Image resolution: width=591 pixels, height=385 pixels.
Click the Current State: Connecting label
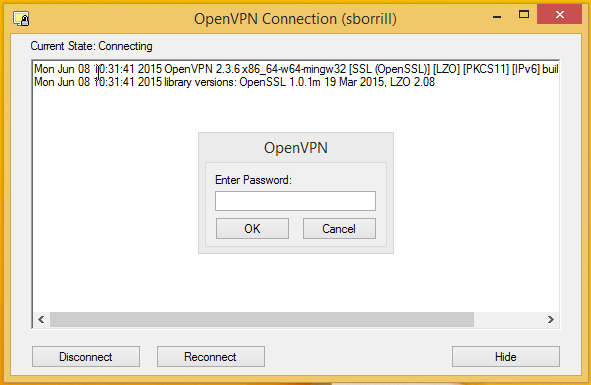coord(92,46)
